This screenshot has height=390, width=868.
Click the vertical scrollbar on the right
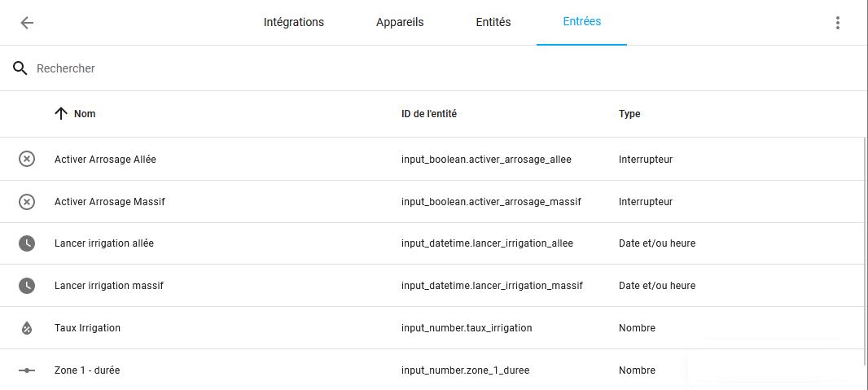point(866,251)
